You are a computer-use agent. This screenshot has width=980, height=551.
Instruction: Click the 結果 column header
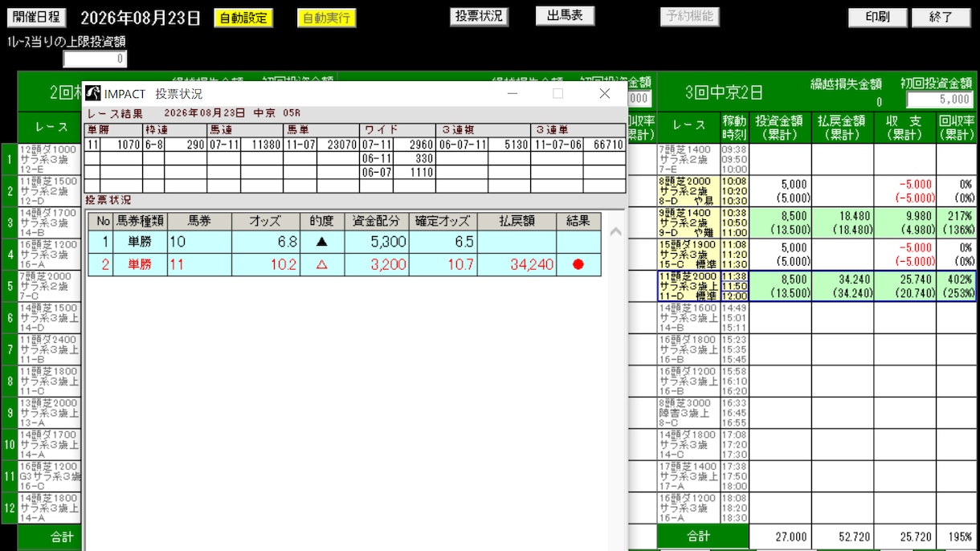[x=578, y=220]
